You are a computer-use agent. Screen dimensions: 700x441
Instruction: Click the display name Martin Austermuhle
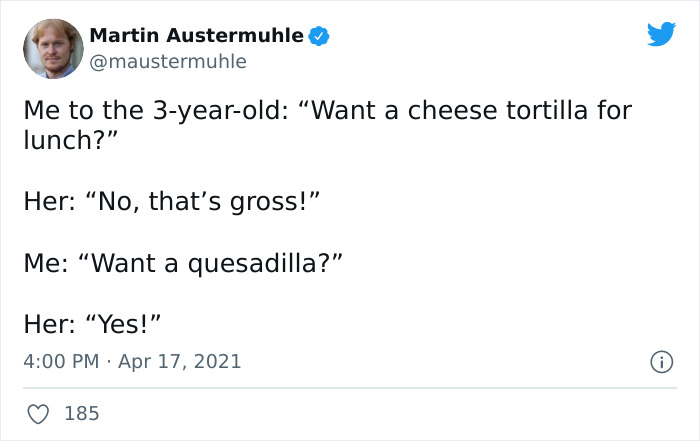click(196, 36)
